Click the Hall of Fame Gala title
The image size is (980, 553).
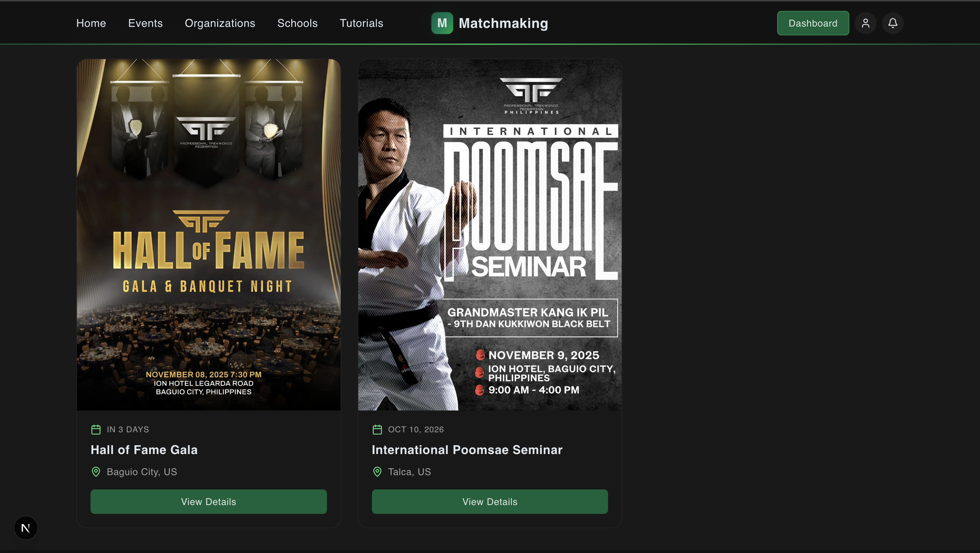point(144,450)
